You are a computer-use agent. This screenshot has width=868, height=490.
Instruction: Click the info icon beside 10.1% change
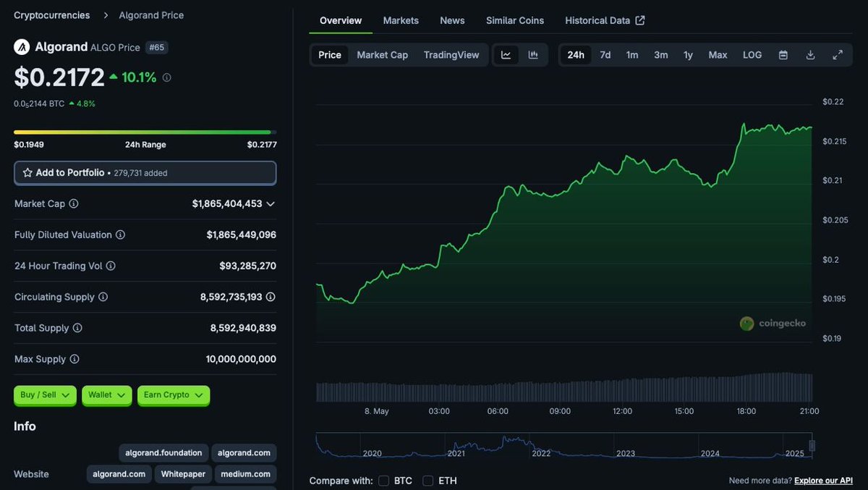point(167,77)
